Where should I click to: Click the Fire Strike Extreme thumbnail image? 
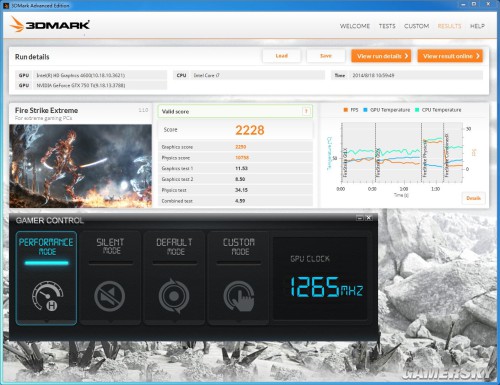click(80, 166)
